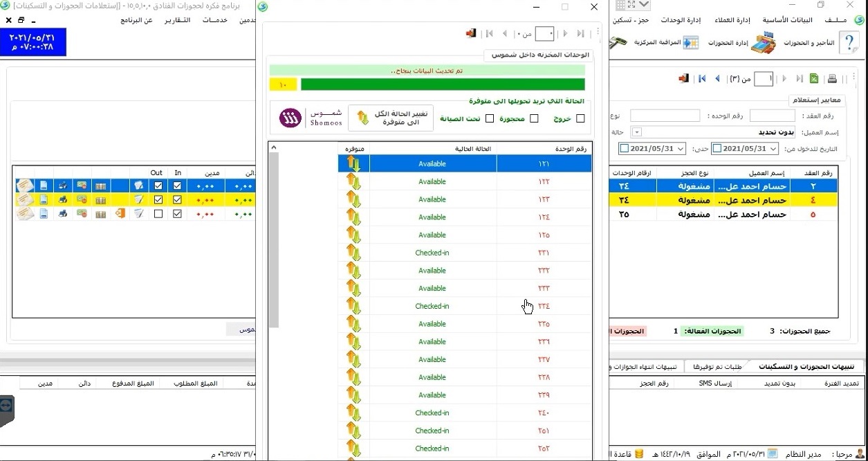This screenshot has width=868, height=461.
Task: Click the printer icon in the yellow grid row
Action: 63,200
